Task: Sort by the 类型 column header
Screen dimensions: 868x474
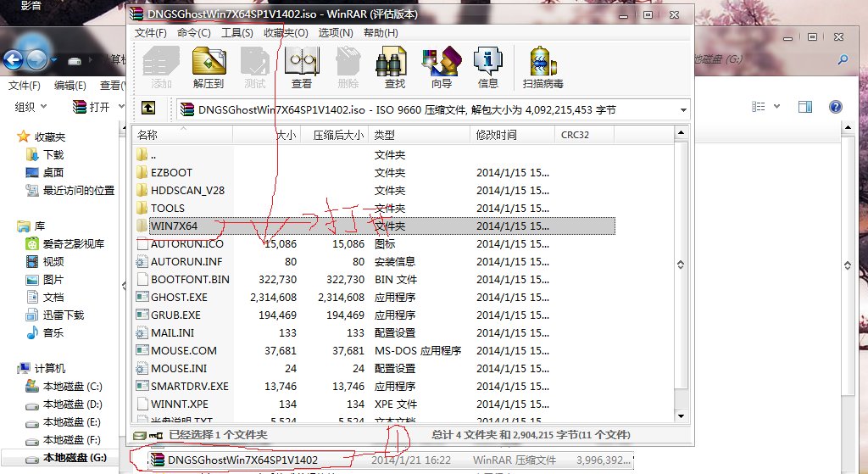Action: pyautogui.click(x=419, y=135)
